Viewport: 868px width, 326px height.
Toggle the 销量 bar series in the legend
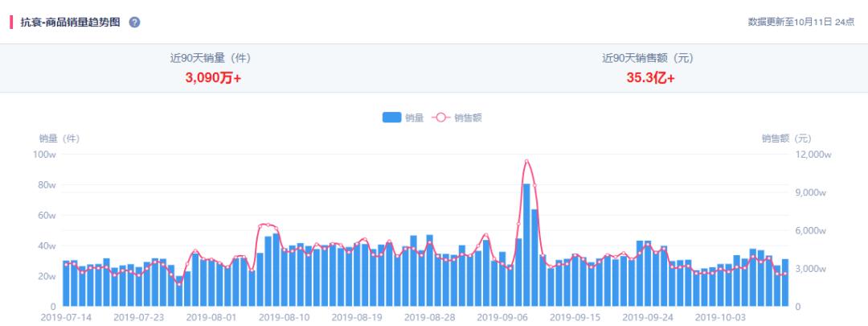pyautogui.click(x=403, y=118)
